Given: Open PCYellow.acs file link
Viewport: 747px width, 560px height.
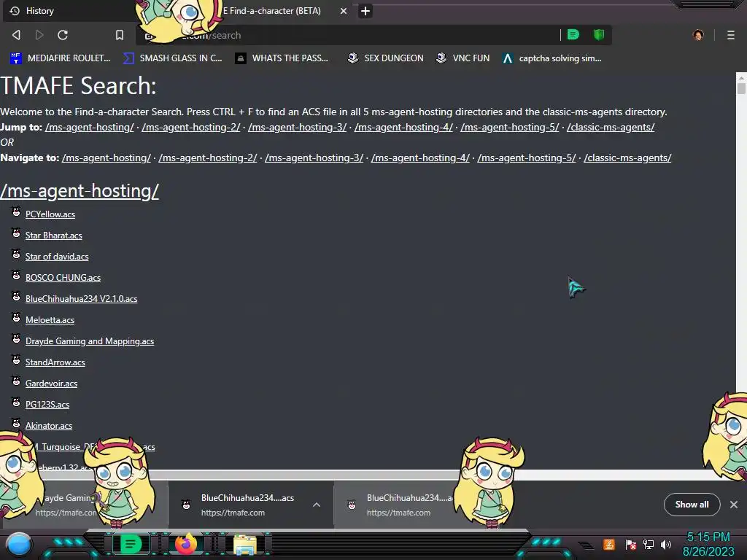Looking at the screenshot, I should click(x=50, y=214).
